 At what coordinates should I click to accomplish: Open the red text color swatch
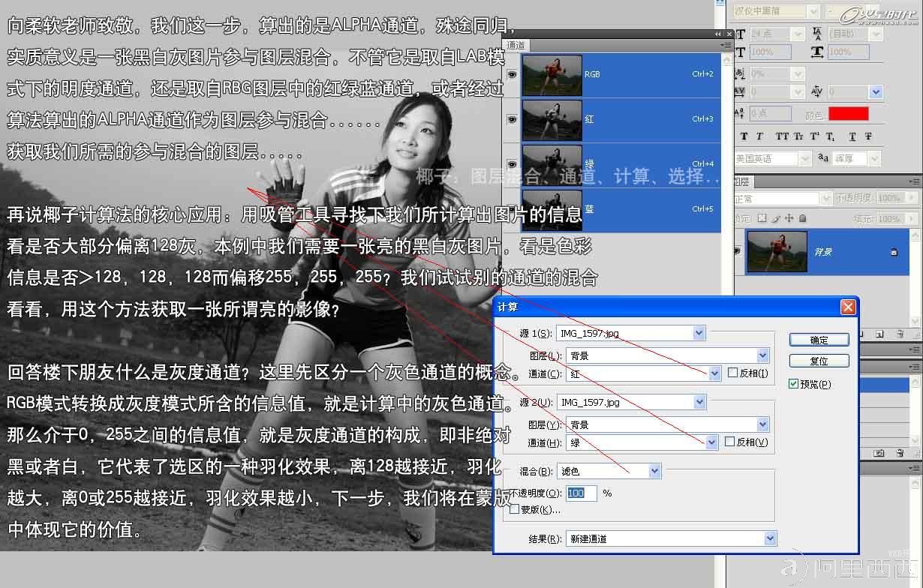tap(848, 114)
